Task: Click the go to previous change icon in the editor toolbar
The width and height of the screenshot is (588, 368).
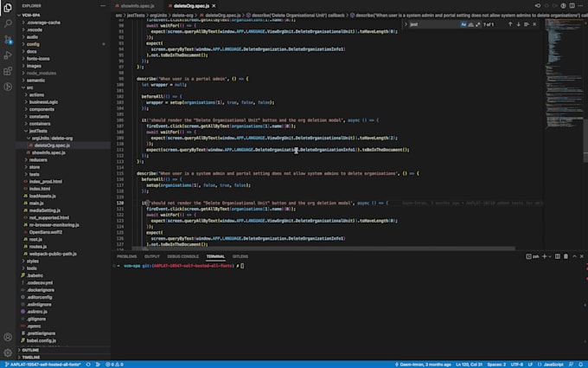Action: pyautogui.click(x=538, y=6)
